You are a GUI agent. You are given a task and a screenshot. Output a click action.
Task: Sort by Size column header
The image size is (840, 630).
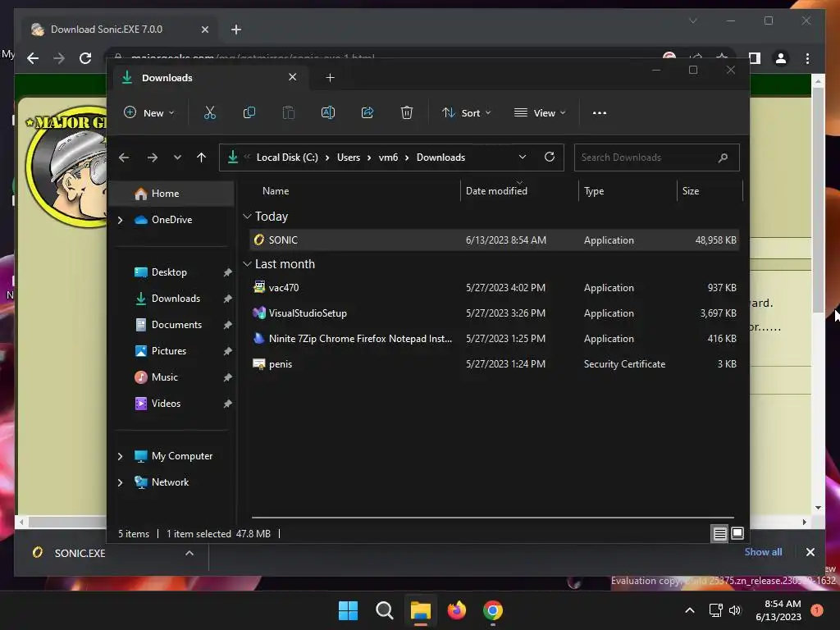(710, 190)
